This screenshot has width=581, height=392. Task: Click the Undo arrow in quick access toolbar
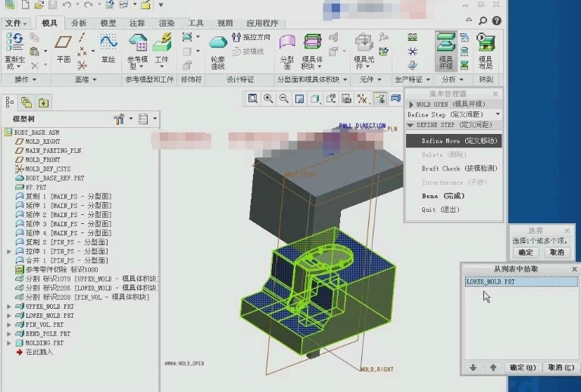[x=67, y=5]
